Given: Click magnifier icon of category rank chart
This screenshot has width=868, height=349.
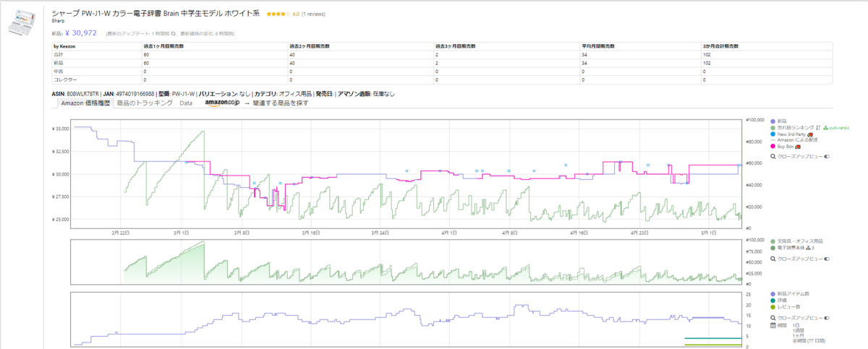Looking at the screenshot, I should point(773,257).
